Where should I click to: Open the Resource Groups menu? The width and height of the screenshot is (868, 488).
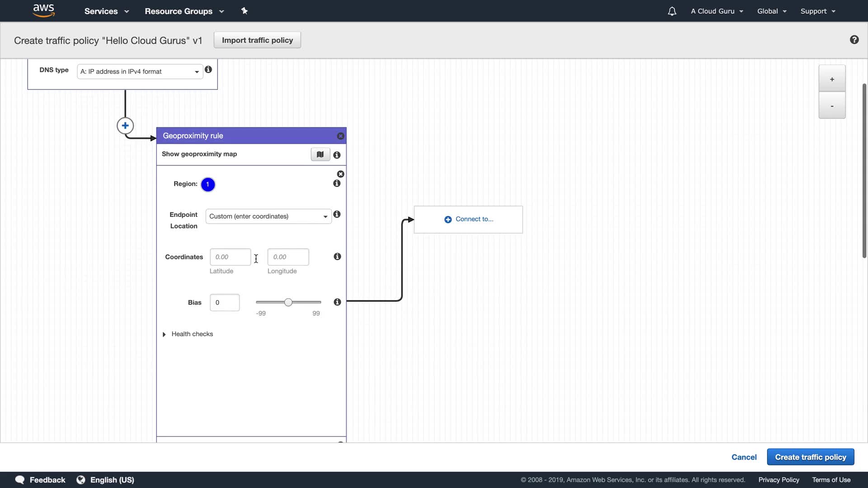(x=184, y=11)
